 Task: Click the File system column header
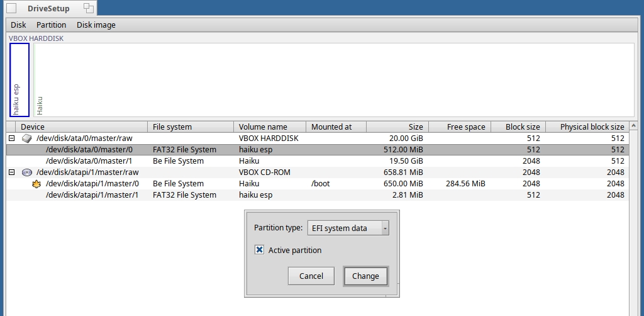pyautogui.click(x=190, y=127)
